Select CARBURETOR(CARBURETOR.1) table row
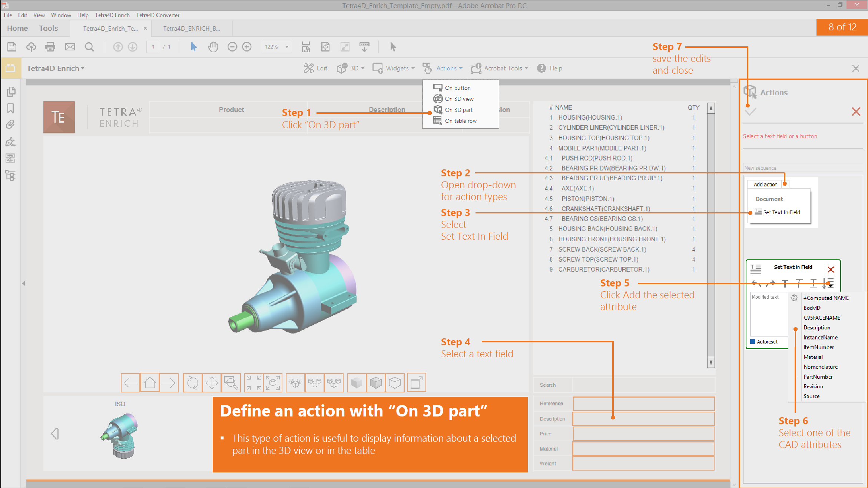This screenshot has height=488, width=868. pyautogui.click(x=622, y=269)
